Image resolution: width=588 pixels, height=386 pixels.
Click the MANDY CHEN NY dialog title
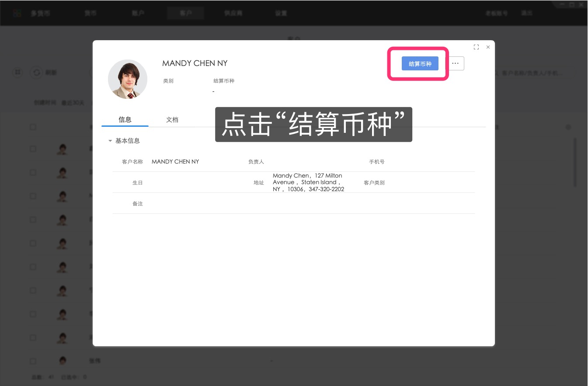[195, 63]
